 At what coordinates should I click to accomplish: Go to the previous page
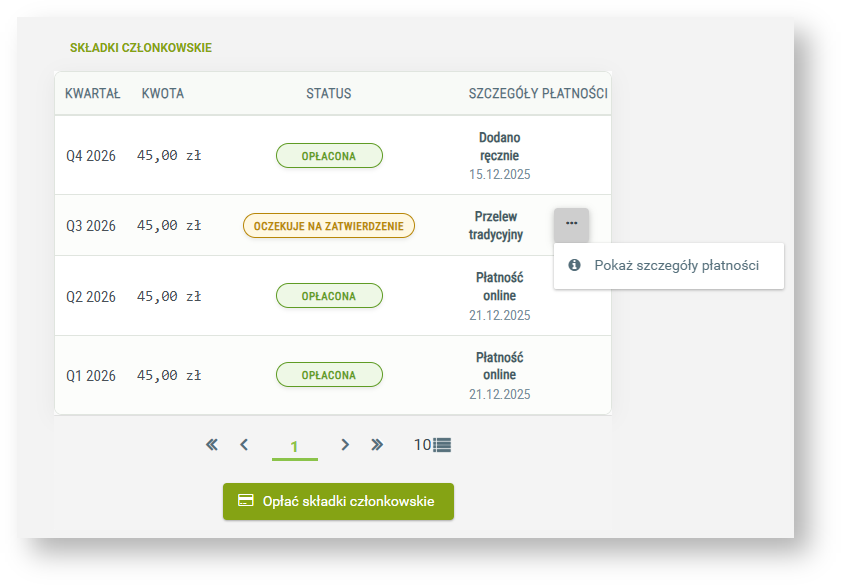[244, 445]
